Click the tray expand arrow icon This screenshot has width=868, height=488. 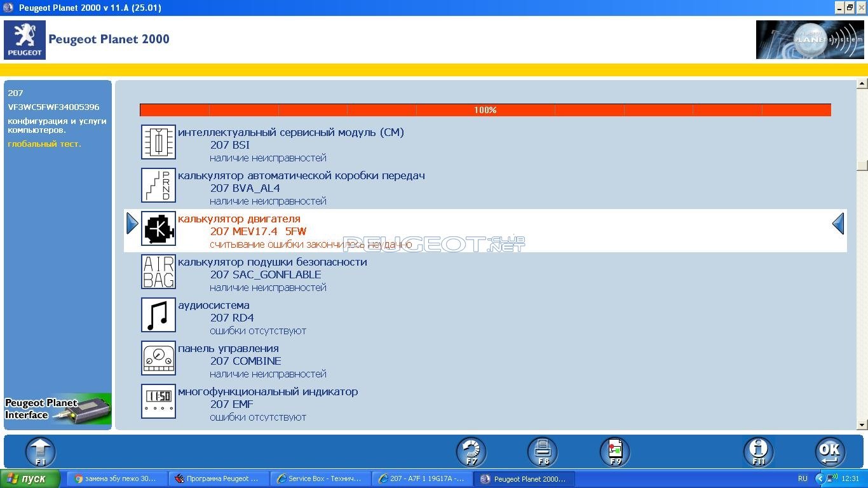(x=820, y=479)
